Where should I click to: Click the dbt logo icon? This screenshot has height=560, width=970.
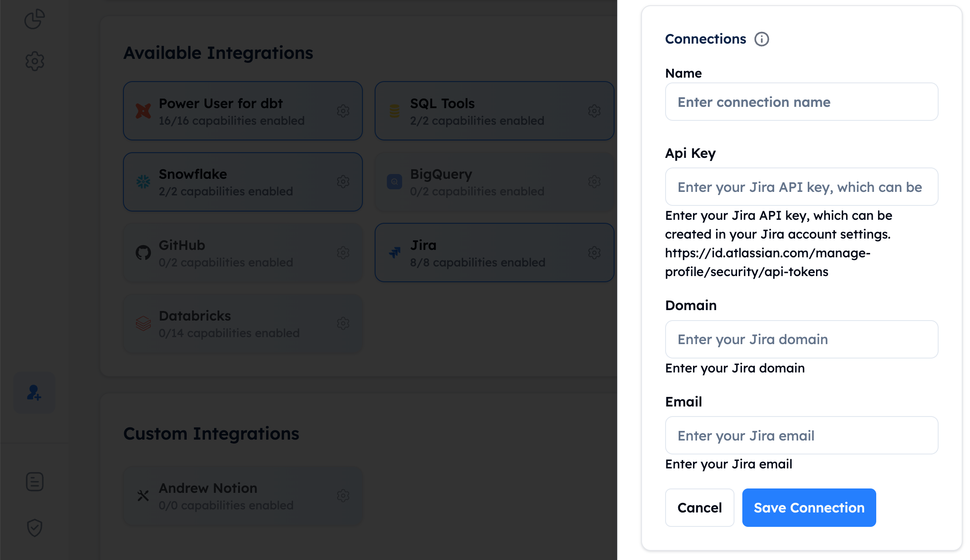(x=143, y=111)
